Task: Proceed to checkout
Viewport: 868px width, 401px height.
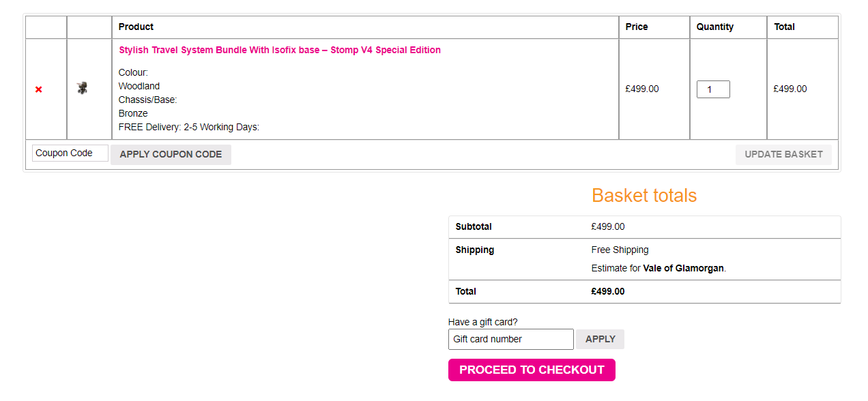Action: (532, 370)
